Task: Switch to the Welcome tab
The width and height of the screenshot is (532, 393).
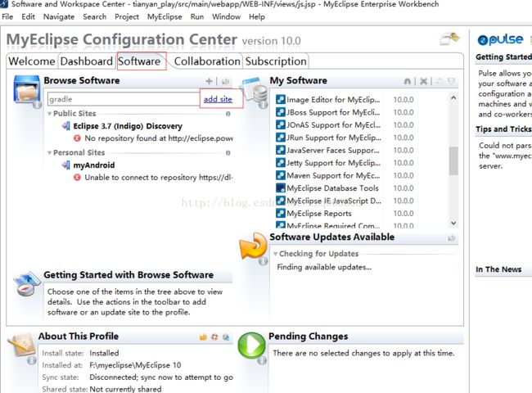Action: click(x=32, y=61)
